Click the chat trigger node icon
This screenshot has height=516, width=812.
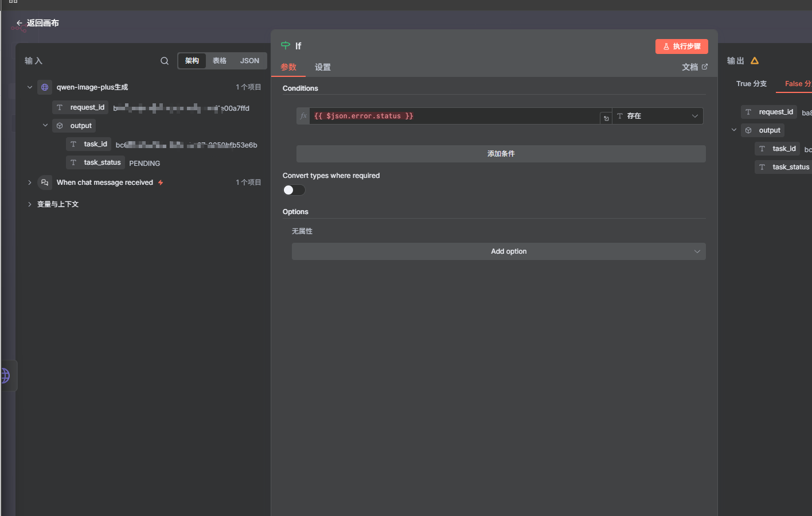(x=45, y=183)
